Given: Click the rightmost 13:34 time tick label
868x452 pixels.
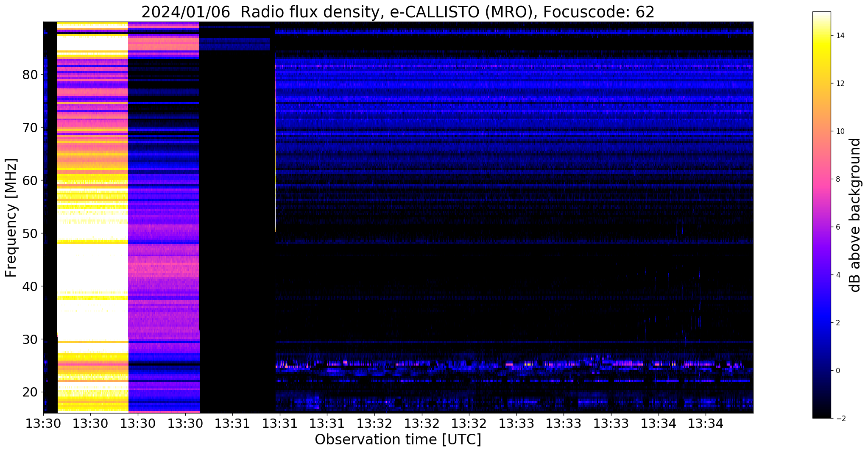Looking at the screenshot, I should click(706, 423).
